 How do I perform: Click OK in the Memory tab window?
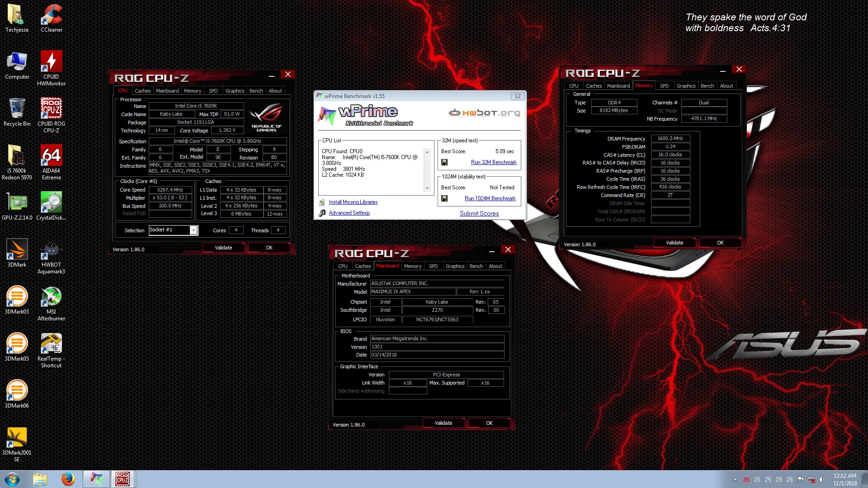(x=720, y=243)
